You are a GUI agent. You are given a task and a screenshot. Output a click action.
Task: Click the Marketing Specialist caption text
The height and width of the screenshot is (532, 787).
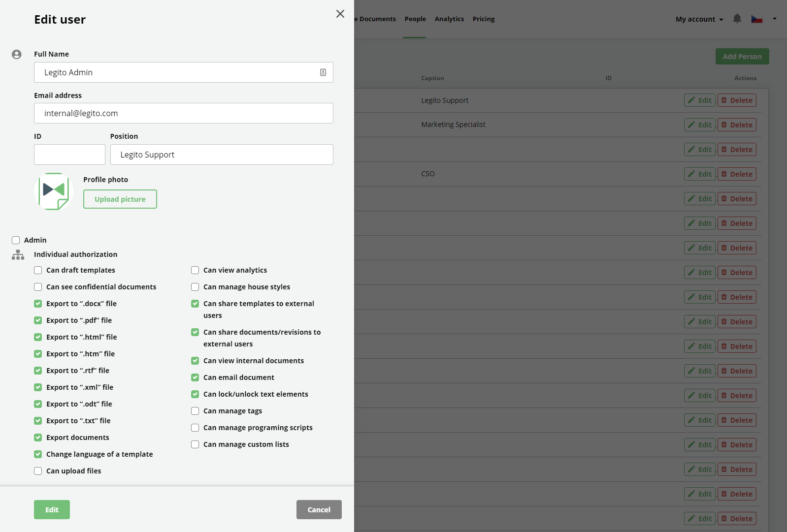[453, 125]
